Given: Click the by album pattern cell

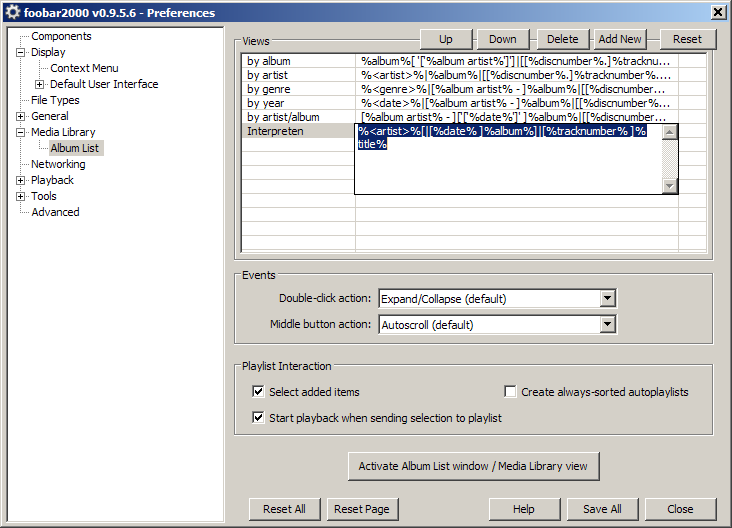Looking at the screenshot, I should click(x=517, y=61).
